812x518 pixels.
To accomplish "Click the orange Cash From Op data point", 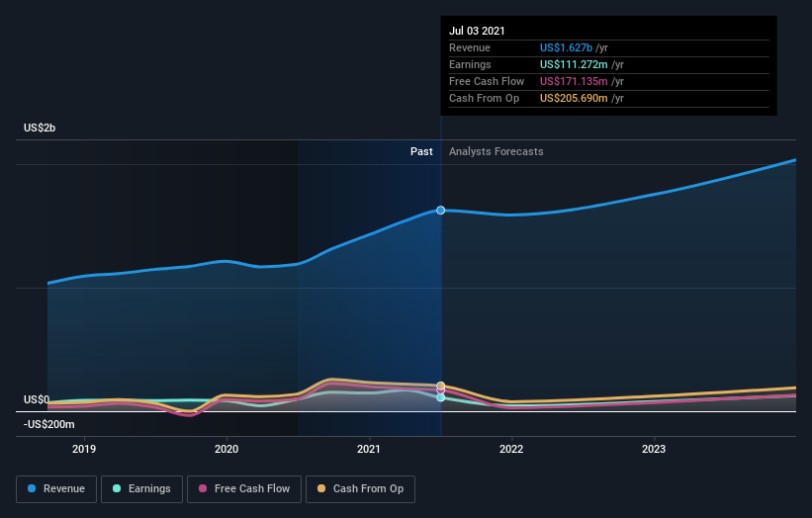I will 441,386.
